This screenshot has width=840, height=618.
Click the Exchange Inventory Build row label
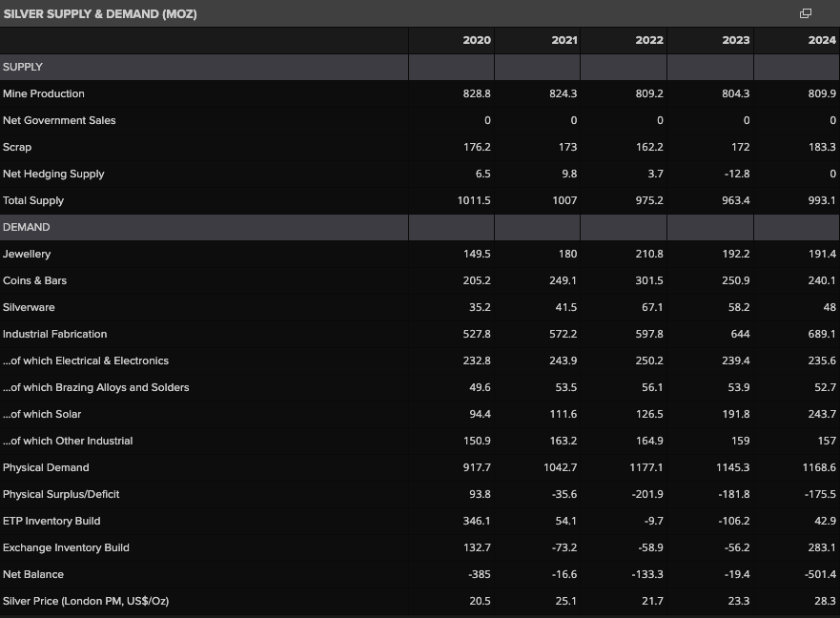[x=66, y=547]
